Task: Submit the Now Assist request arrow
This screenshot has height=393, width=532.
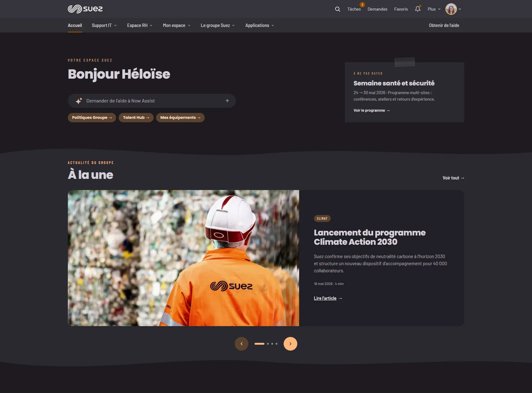Action: 227,101
